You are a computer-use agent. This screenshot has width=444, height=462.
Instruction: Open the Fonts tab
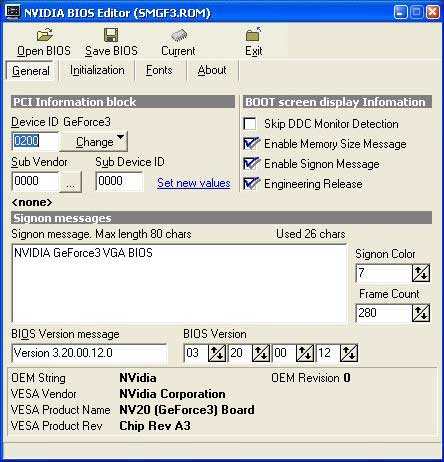click(x=159, y=70)
